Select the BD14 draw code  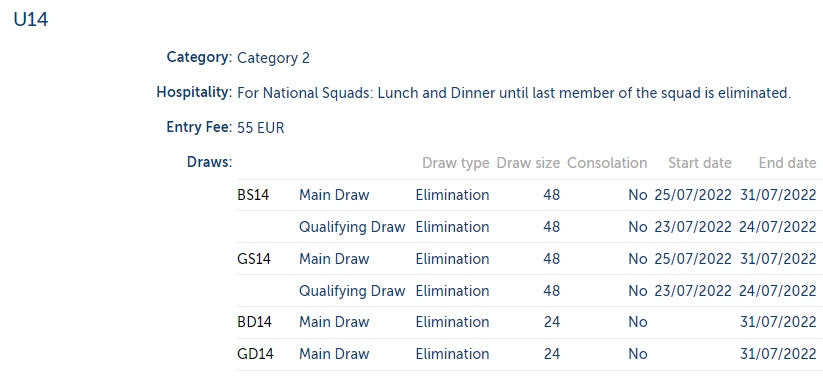(x=255, y=322)
